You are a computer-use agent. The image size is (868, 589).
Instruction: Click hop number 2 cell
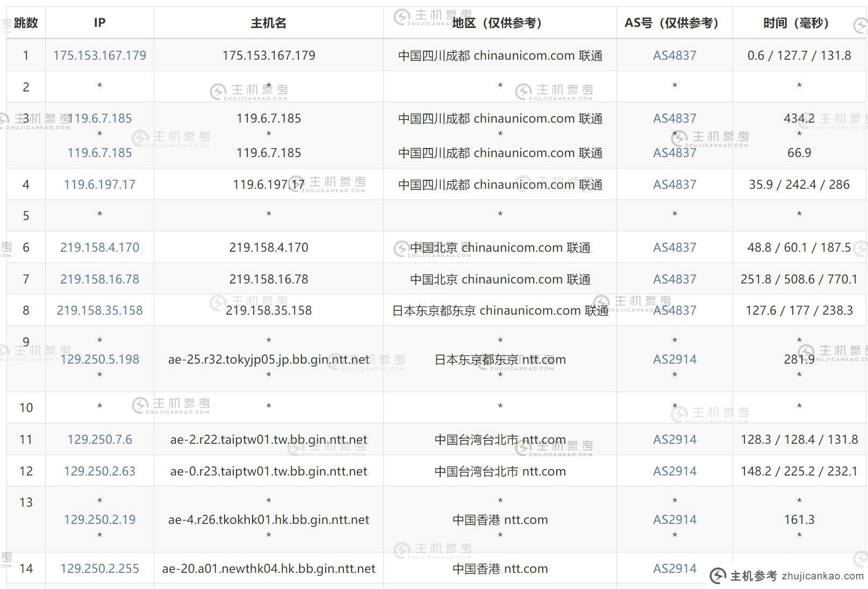tap(26, 87)
